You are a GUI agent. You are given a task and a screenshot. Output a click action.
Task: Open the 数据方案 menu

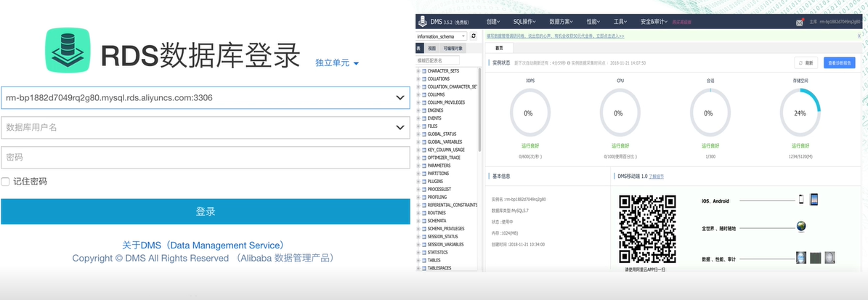561,22
